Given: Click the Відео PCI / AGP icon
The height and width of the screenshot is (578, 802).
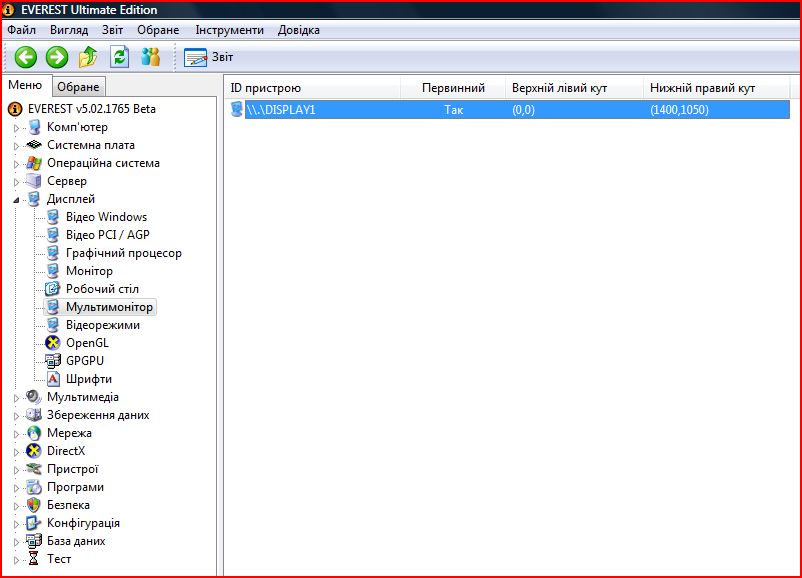Looking at the screenshot, I should [53, 235].
